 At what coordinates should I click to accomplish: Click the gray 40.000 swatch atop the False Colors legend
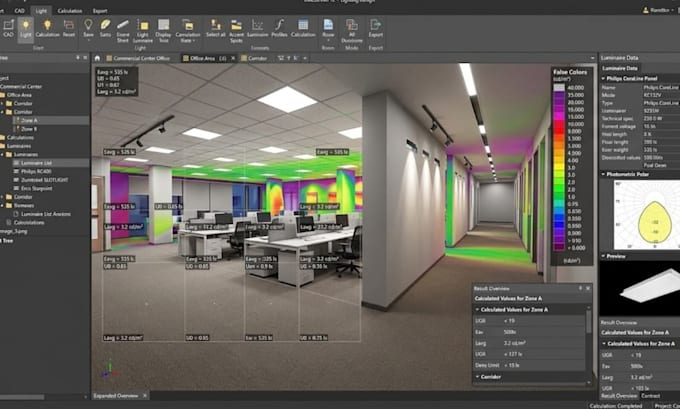tap(559, 88)
